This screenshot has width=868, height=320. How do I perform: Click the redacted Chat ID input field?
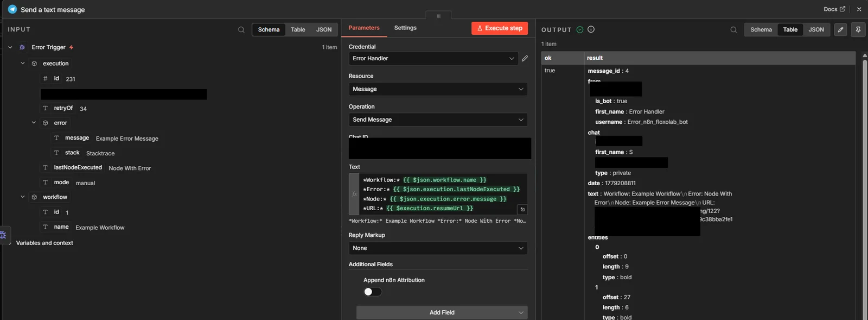(x=440, y=148)
